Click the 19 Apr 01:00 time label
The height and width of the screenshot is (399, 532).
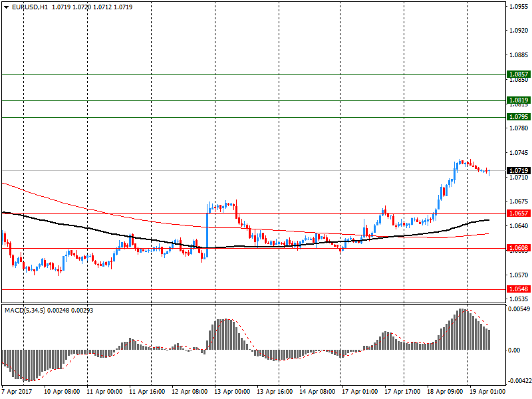tap(487, 392)
